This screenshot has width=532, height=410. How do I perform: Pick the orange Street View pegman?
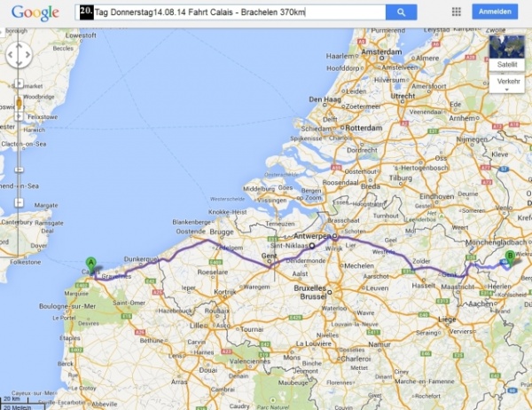click(x=19, y=103)
